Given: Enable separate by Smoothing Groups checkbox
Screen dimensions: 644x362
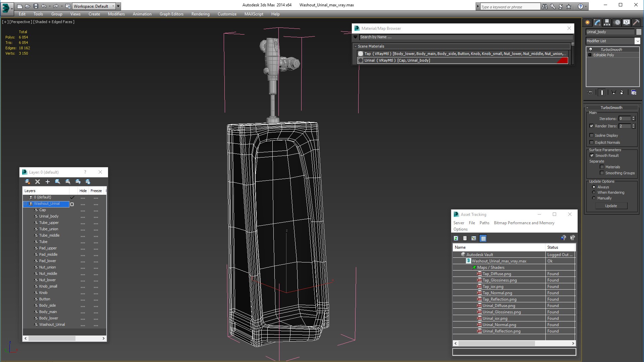Looking at the screenshot, I should point(602,173).
